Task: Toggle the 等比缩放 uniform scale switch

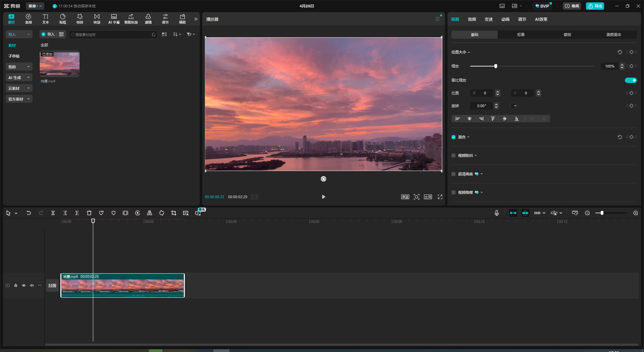Action: pos(631,80)
